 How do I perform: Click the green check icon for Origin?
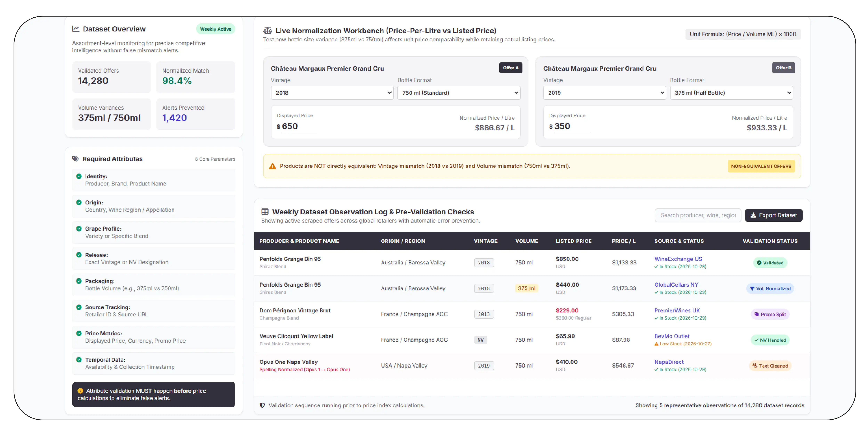click(79, 203)
